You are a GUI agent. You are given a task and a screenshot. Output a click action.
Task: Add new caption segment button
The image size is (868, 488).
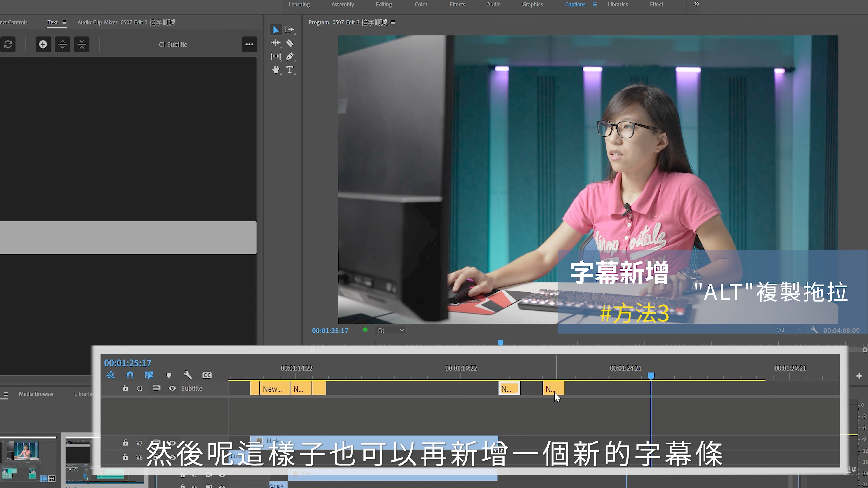[x=43, y=45]
